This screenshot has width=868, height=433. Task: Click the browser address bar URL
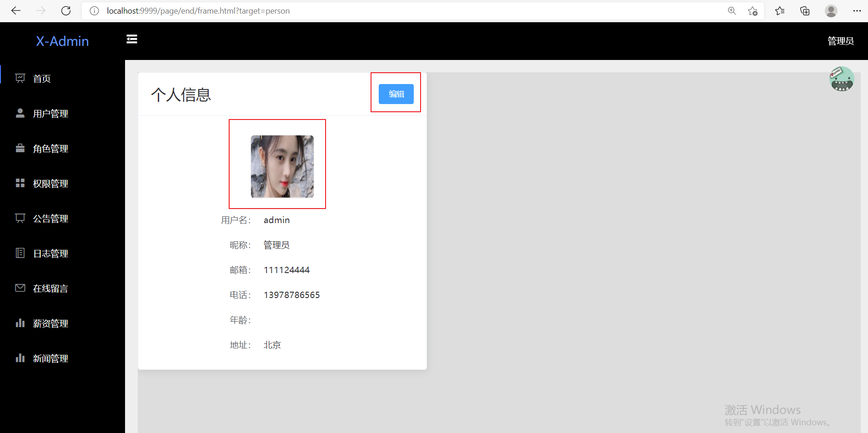point(198,11)
